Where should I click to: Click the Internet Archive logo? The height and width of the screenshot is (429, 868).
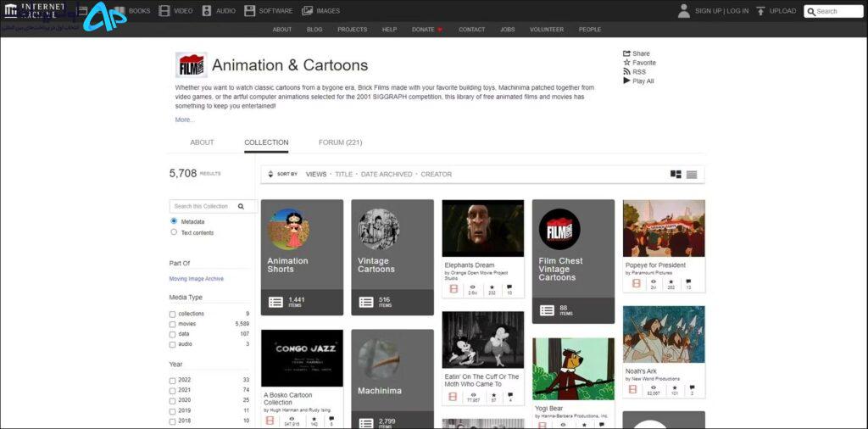coord(34,10)
